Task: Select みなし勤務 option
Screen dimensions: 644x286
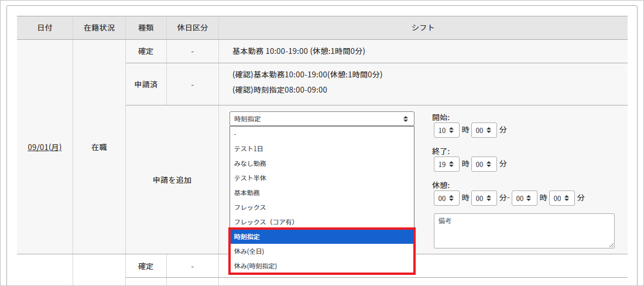Action: (x=321, y=164)
